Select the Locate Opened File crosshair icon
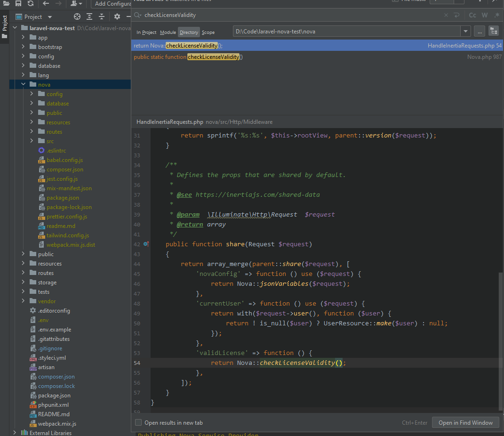This screenshot has width=504, height=436. [x=77, y=16]
